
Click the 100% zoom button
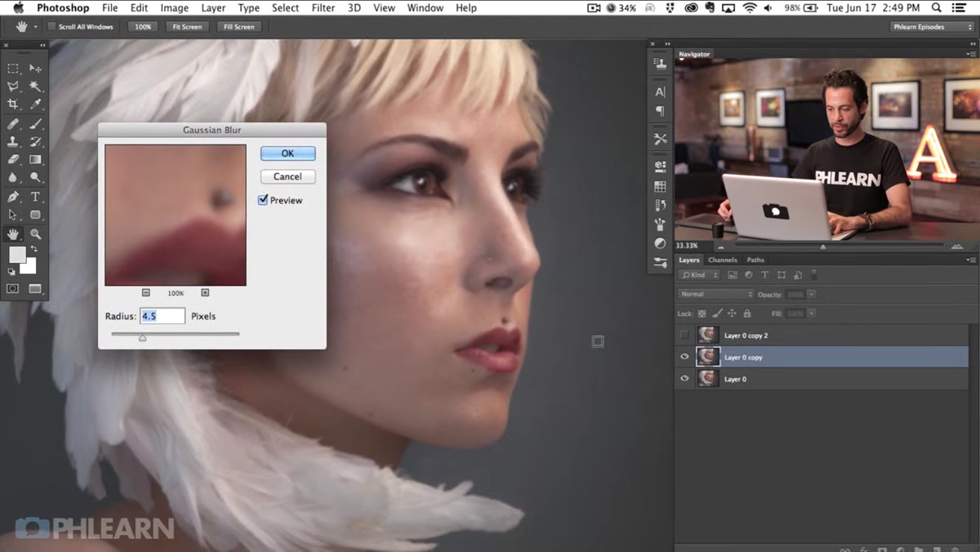pyautogui.click(x=143, y=27)
